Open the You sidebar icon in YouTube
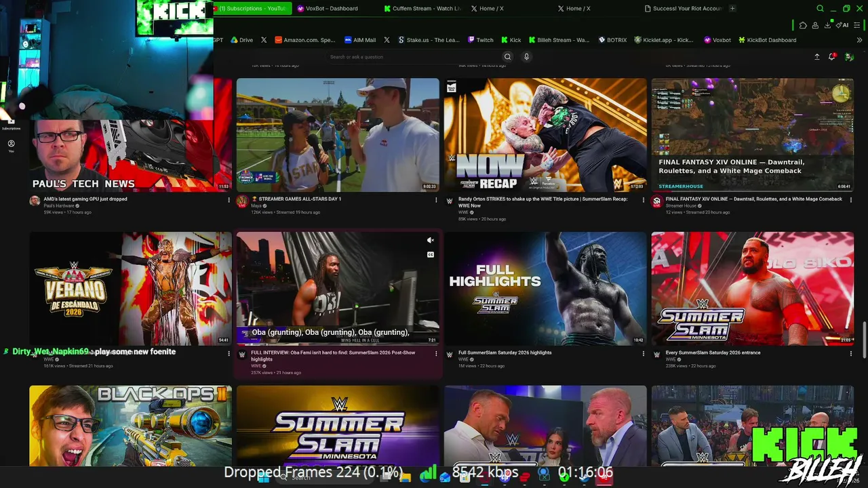The image size is (868, 488). [11, 146]
